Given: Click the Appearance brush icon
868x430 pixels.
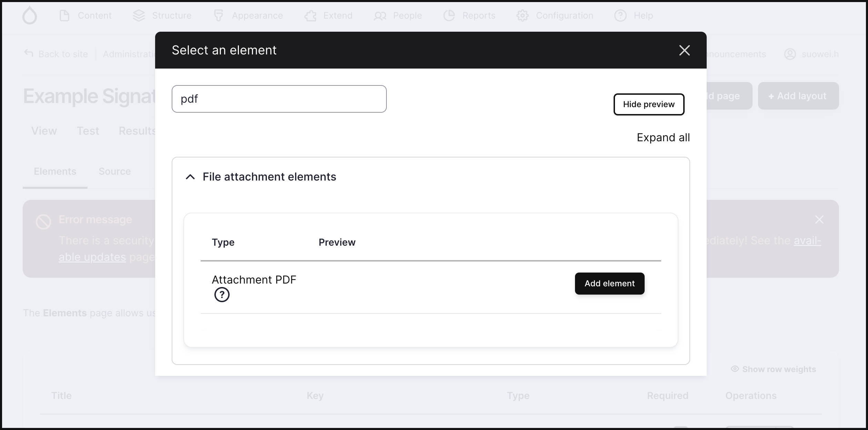Looking at the screenshot, I should click(219, 16).
